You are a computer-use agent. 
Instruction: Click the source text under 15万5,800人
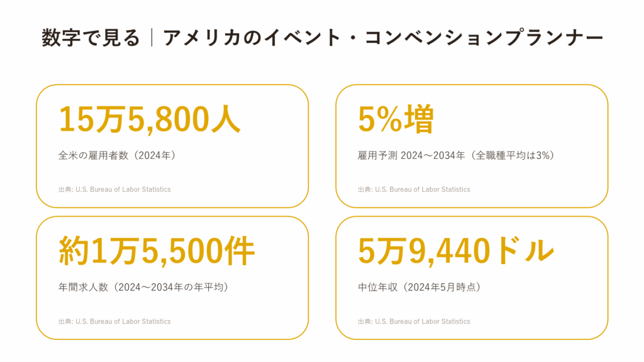[114, 189]
